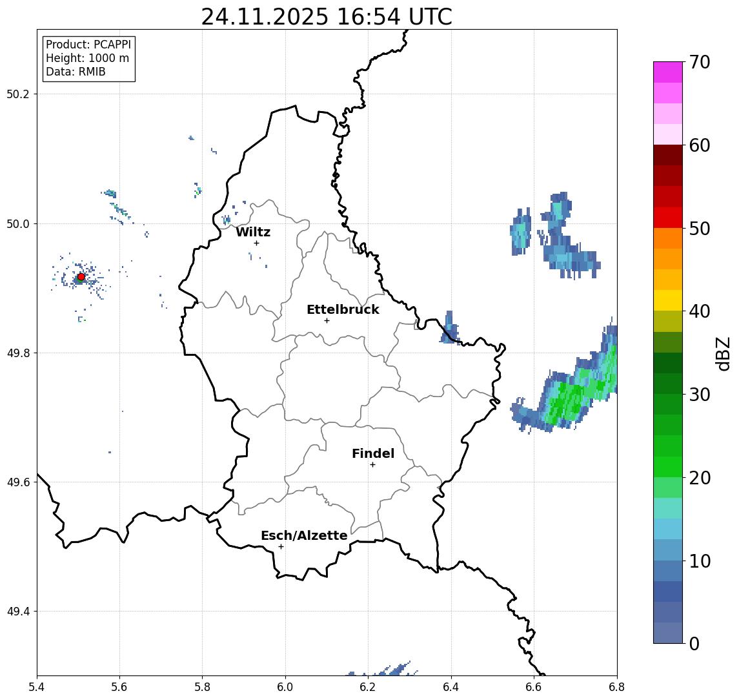Click the "Product: PCAPPI" legend line
The image size is (739, 700).
(x=88, y=45)
